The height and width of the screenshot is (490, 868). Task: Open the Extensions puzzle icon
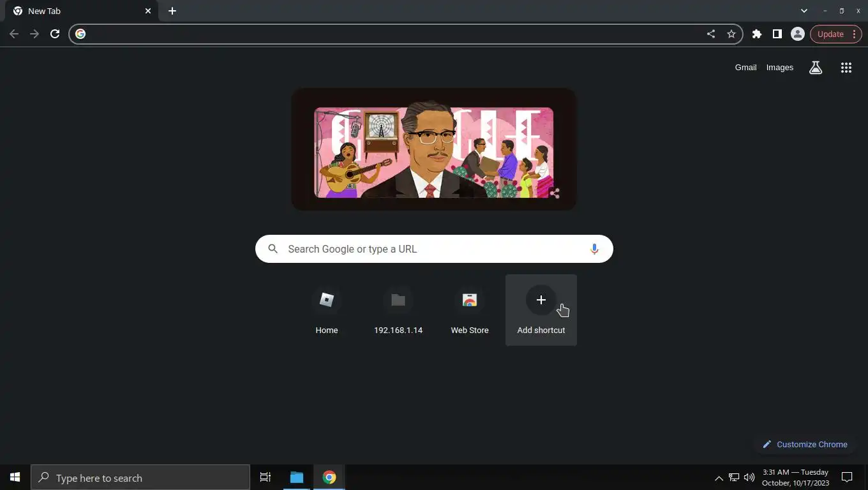(x=757, y=34)
